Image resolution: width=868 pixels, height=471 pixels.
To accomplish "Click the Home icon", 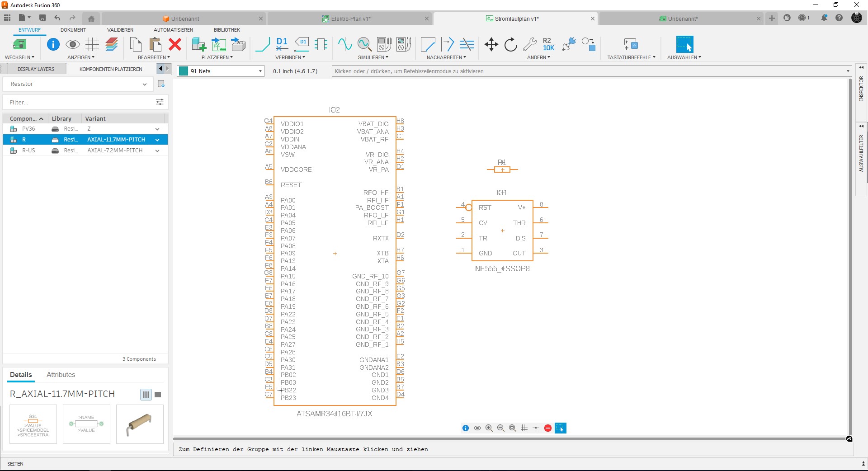I will coord(91,19).
